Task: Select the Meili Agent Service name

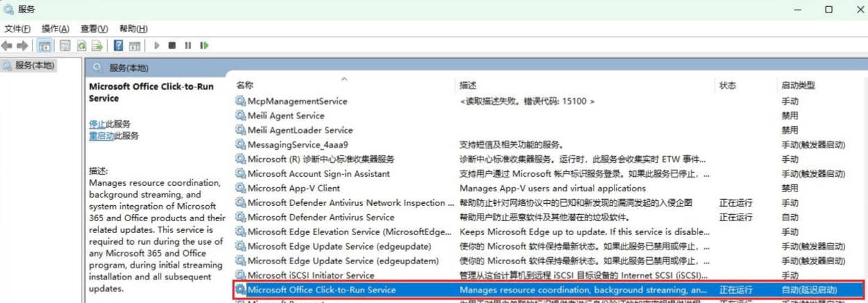Action: [286, 116]
